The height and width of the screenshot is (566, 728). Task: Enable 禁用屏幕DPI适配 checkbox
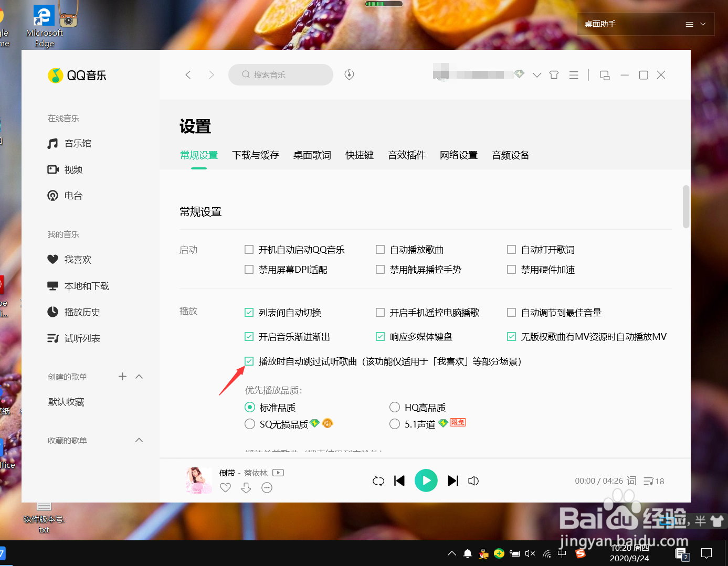tap(249, 269)
